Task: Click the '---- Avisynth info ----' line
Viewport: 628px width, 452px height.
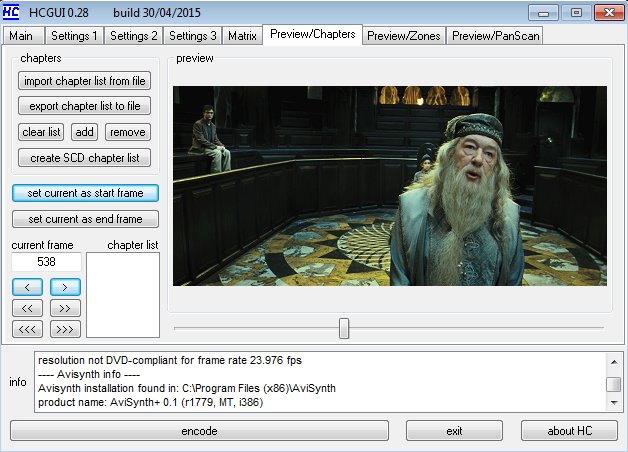Action: tap(89, 374)
